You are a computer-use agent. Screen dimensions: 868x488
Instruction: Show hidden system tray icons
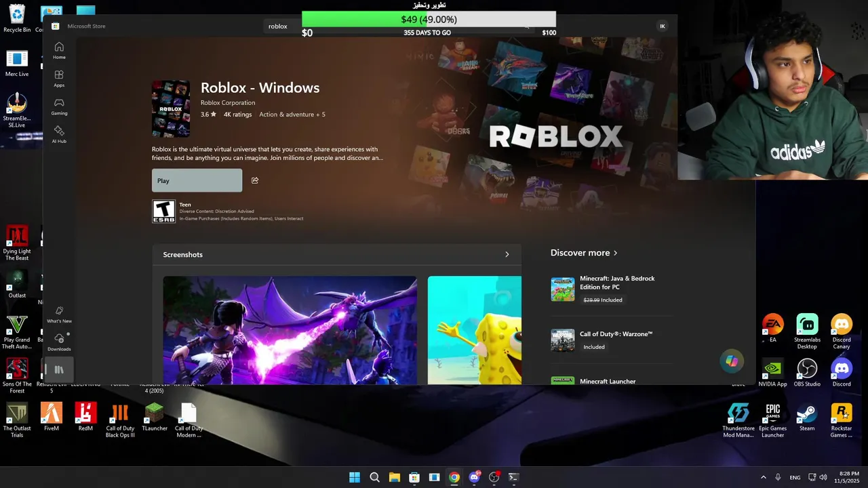point(764,477)
